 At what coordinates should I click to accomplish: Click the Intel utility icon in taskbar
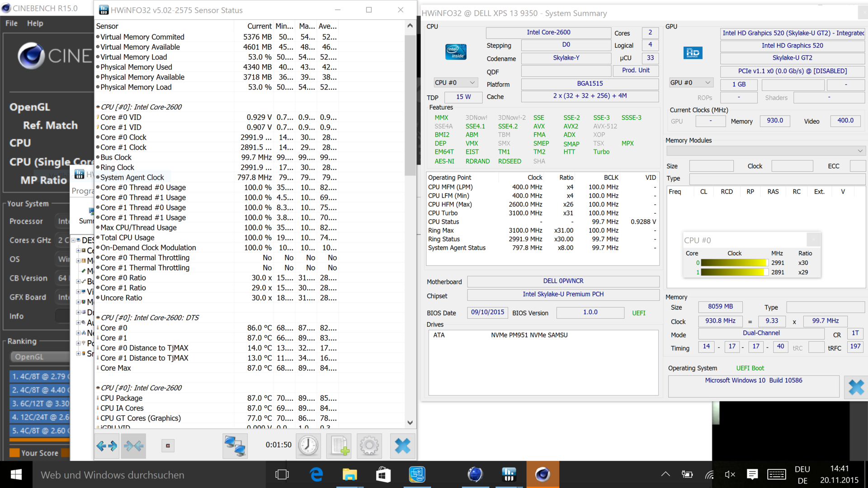pyautogui.click(x=417, y=474)
